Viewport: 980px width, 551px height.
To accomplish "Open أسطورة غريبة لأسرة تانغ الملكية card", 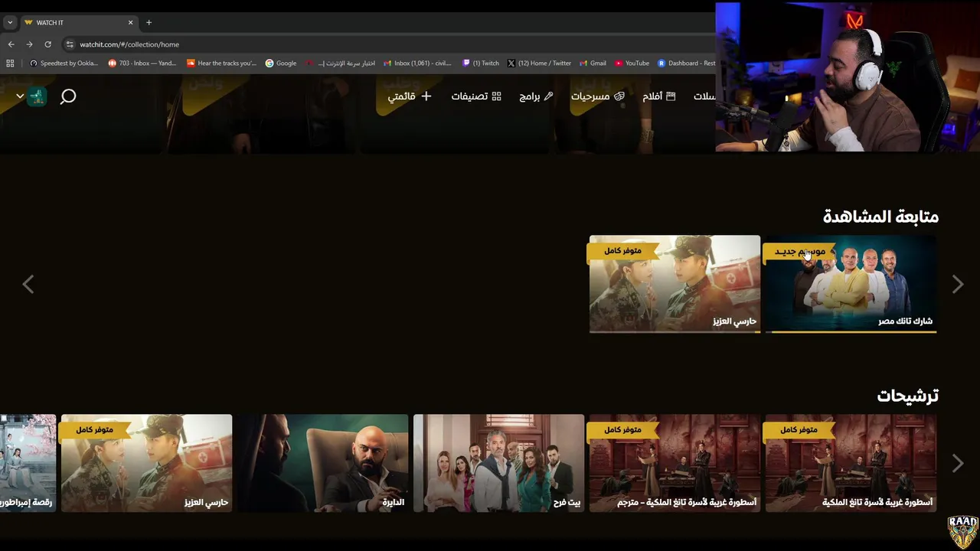I will point(851,463).
